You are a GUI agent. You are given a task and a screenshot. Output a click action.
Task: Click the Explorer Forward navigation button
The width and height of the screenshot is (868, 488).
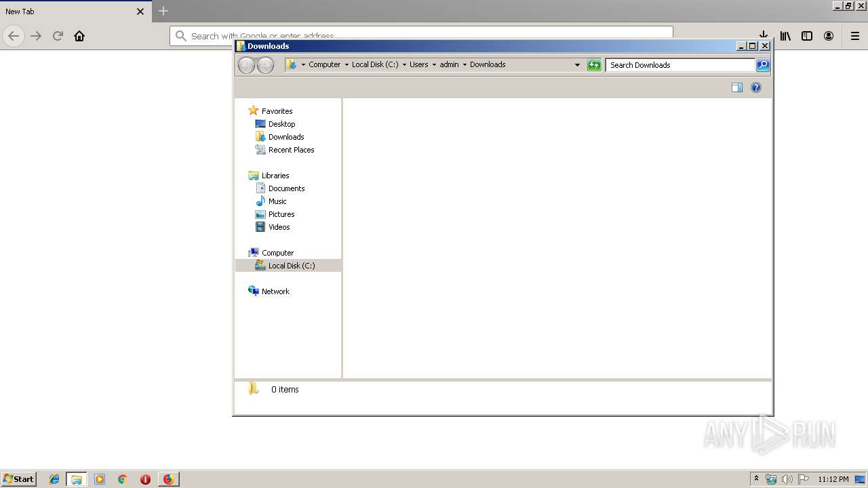click(x=265, y=65)
